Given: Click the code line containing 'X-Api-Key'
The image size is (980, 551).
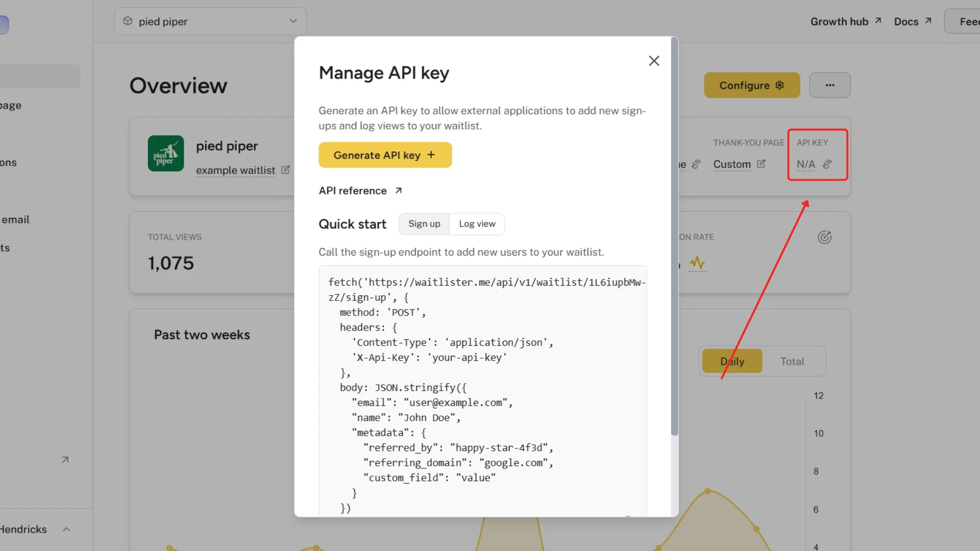Looking at the screenshot, I should point(429,358).
